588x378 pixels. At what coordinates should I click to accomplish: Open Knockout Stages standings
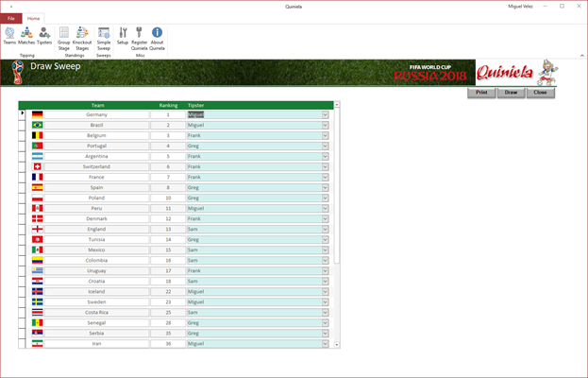(x=82, y=39)
